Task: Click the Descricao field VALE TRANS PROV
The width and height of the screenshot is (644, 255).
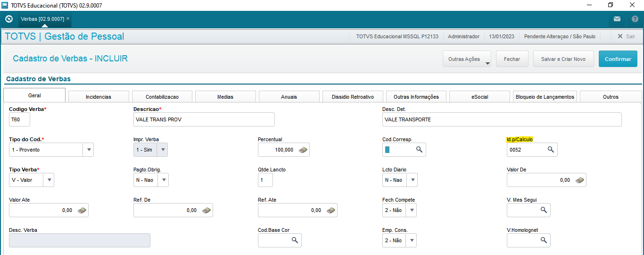Action: click(204, 119)
